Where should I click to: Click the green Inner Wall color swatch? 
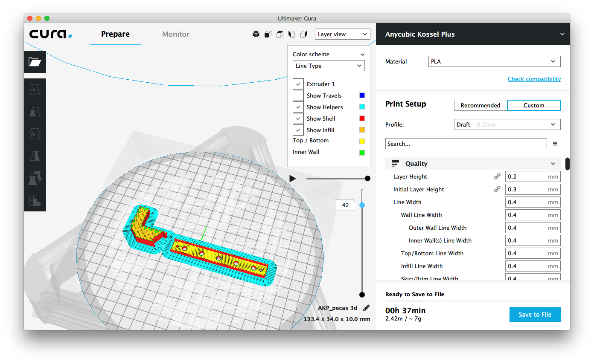(362, 153)
